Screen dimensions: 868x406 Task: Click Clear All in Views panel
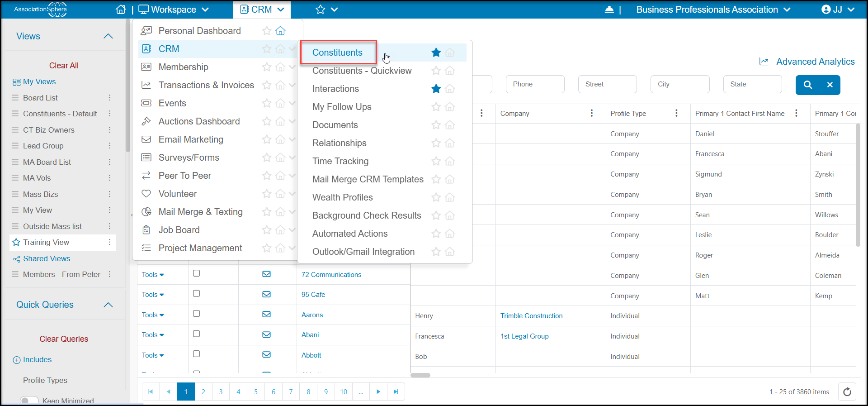pyautogui.click(x=64, y=66)
